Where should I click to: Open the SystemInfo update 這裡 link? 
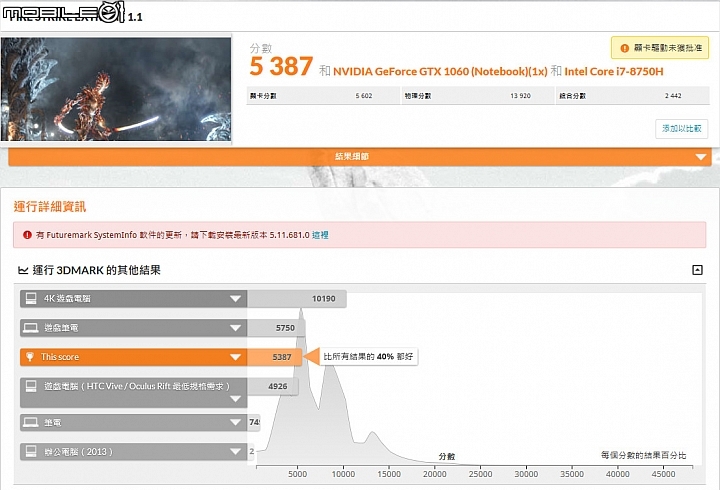[320, 235]
